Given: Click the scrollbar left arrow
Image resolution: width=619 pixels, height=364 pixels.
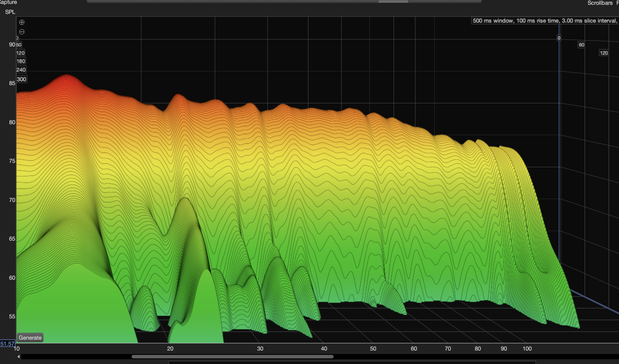Looking at the screenshot, I should (x=19, y=357).
